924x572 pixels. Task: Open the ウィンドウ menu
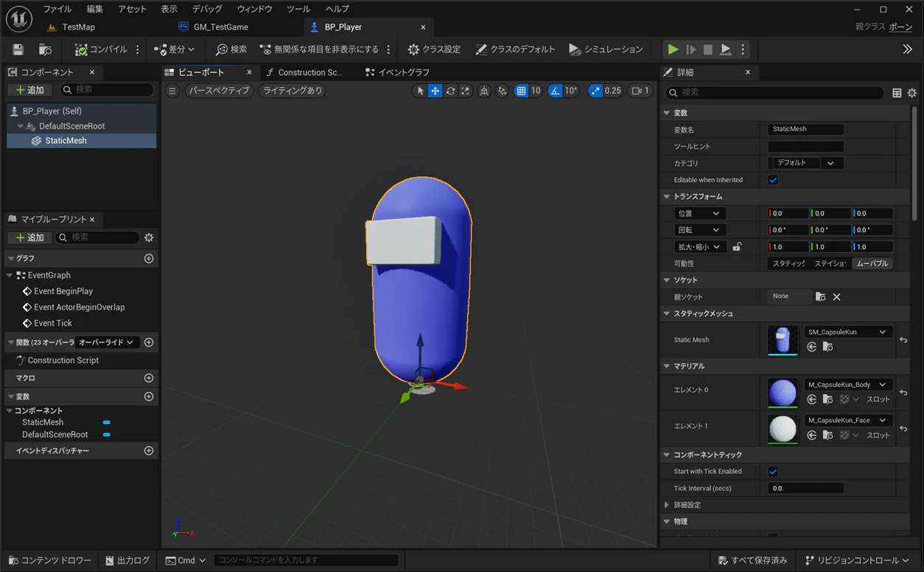(x=254, y=9)
